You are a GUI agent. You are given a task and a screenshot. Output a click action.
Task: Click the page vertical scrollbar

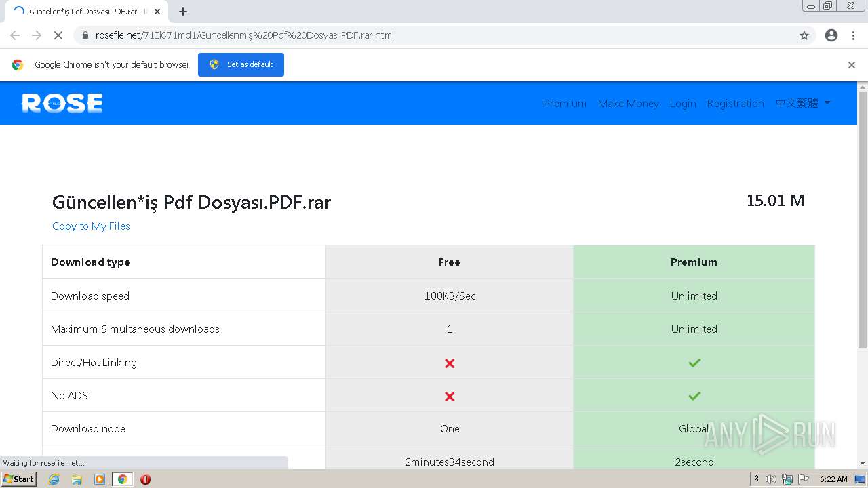click(863, 220)
